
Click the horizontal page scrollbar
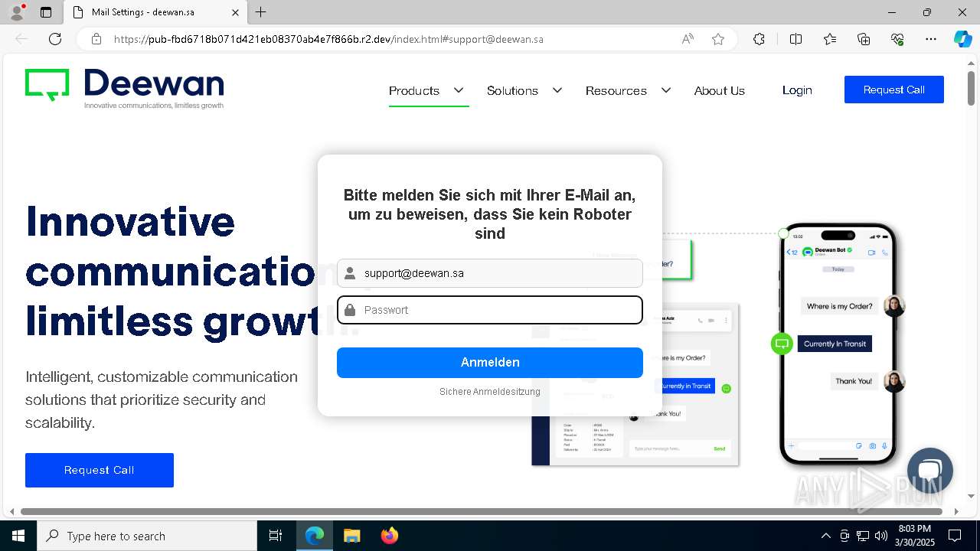click(x=483, y=511)
